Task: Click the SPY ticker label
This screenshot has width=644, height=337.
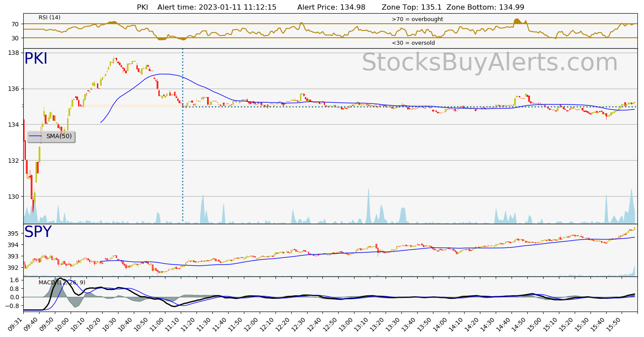Action: pyautogui.click(x=38, y=232)
